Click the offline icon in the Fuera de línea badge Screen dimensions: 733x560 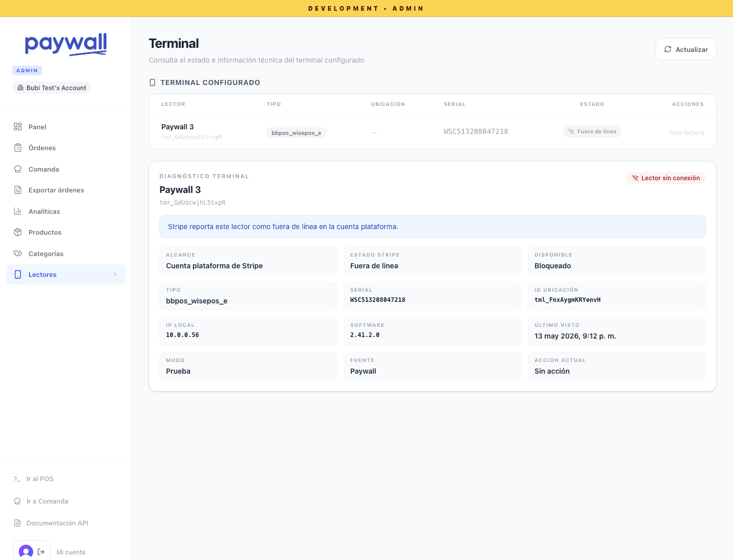[571, 131]
